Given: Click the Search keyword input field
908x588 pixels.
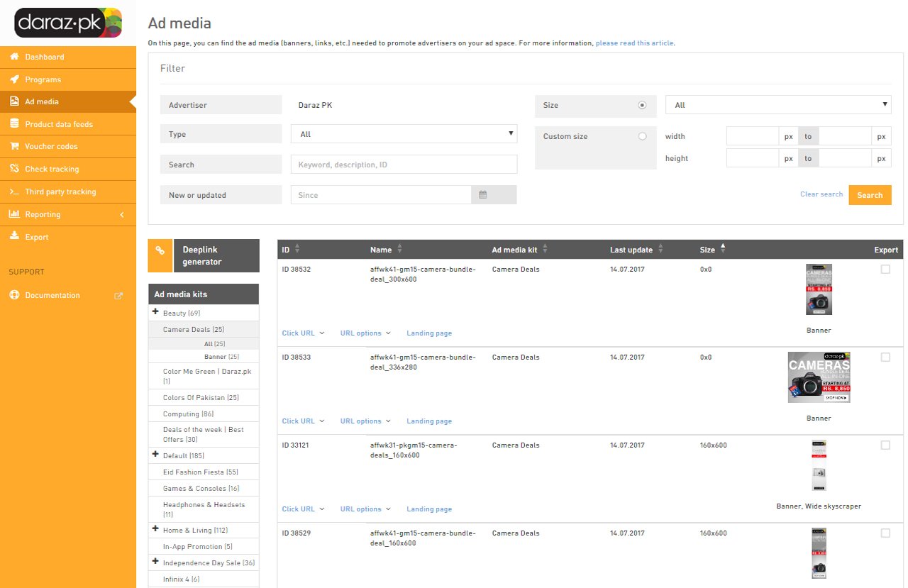Looking at the screenshot, I should pos(404,165).
